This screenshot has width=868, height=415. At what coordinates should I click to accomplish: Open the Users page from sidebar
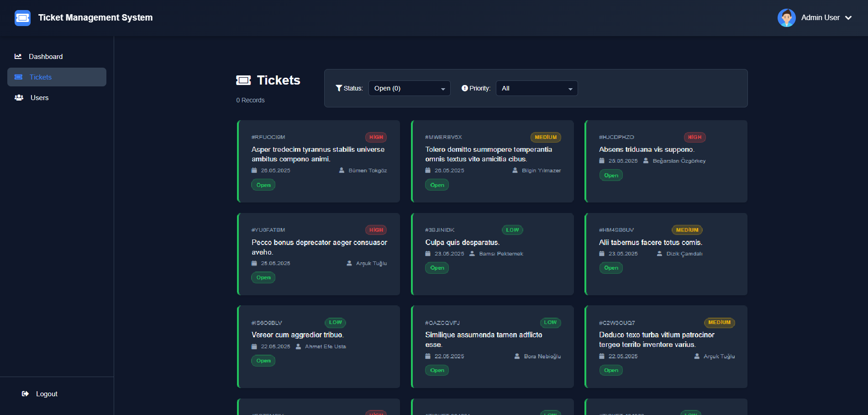39,97
